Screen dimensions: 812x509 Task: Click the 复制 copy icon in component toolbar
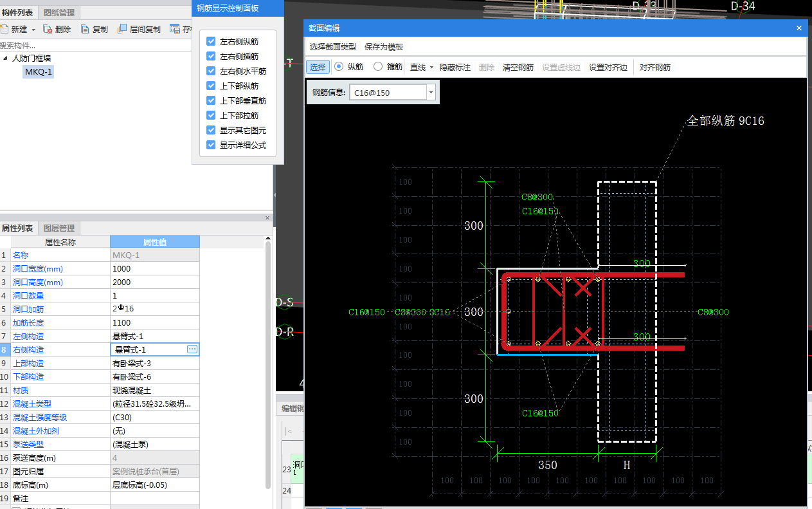tap(85, 29)
